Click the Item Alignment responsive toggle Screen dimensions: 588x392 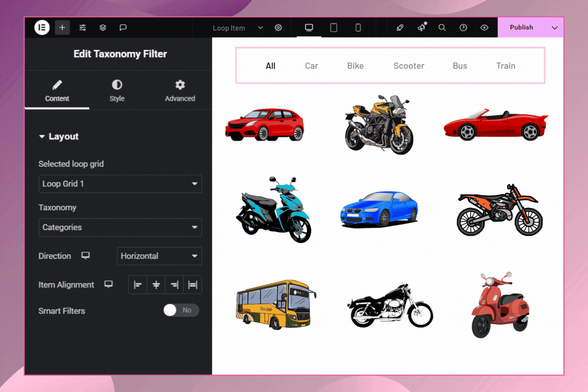[x=109, y=285]
